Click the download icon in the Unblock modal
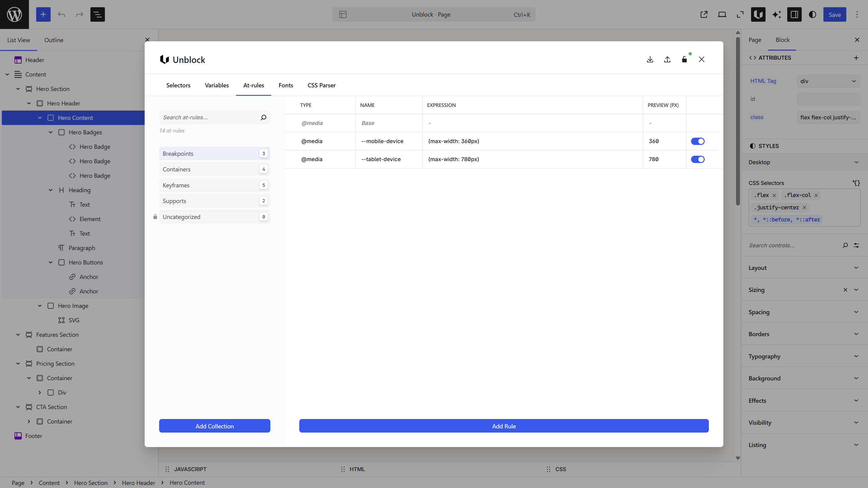868x488 pixels. pos(650,59)
